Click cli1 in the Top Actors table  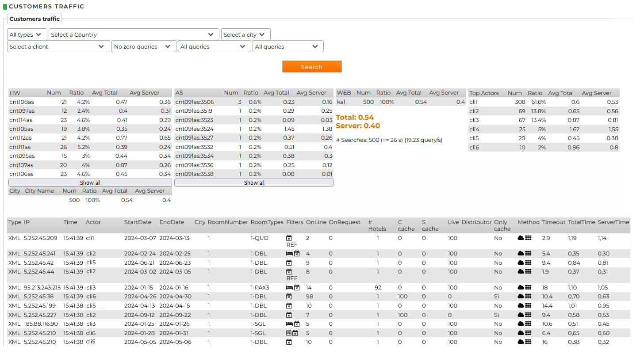click(x=474, y=102)
